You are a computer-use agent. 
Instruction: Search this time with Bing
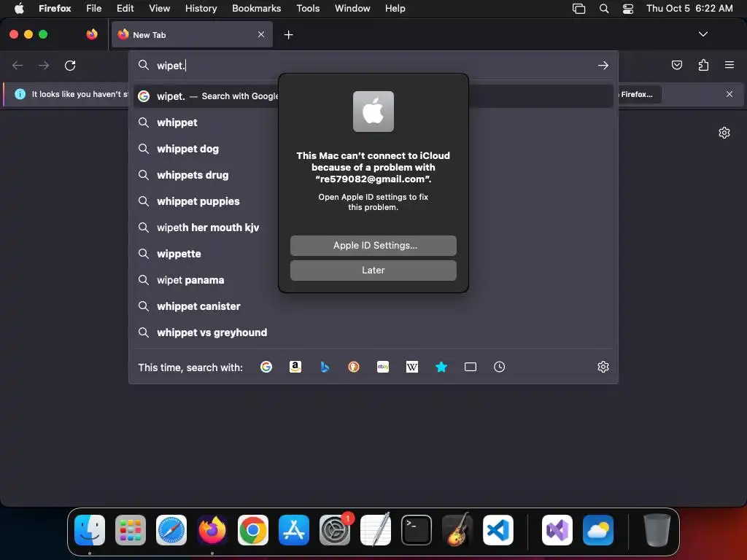point(325,367)
